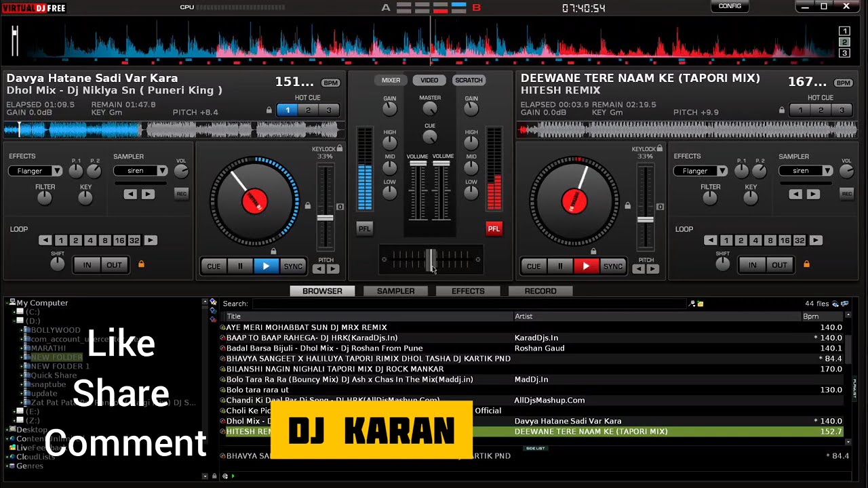868x488 pixels.
Task: Switch mixer panel to SCRATCH view
Action: (469, 80)
